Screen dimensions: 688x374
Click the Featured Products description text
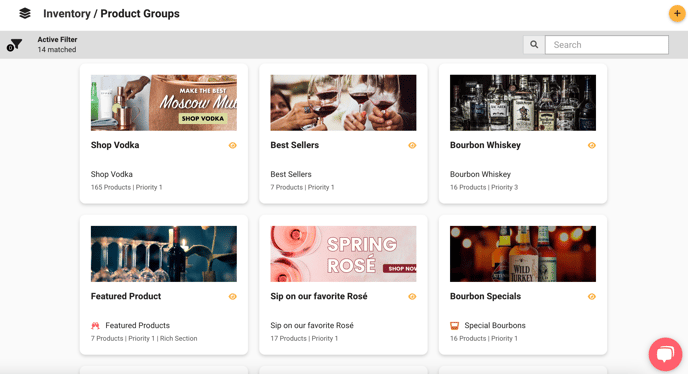tap(137, 326)
